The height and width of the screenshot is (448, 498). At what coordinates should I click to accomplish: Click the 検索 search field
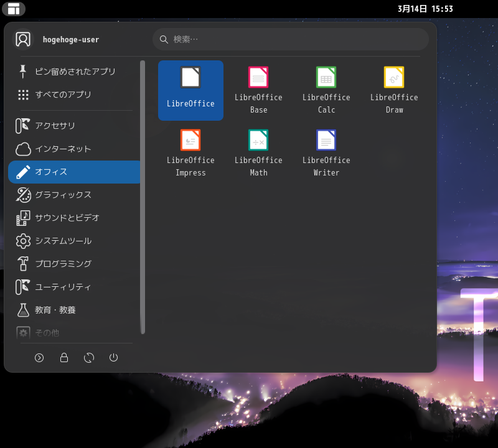(x=291, y=39)
